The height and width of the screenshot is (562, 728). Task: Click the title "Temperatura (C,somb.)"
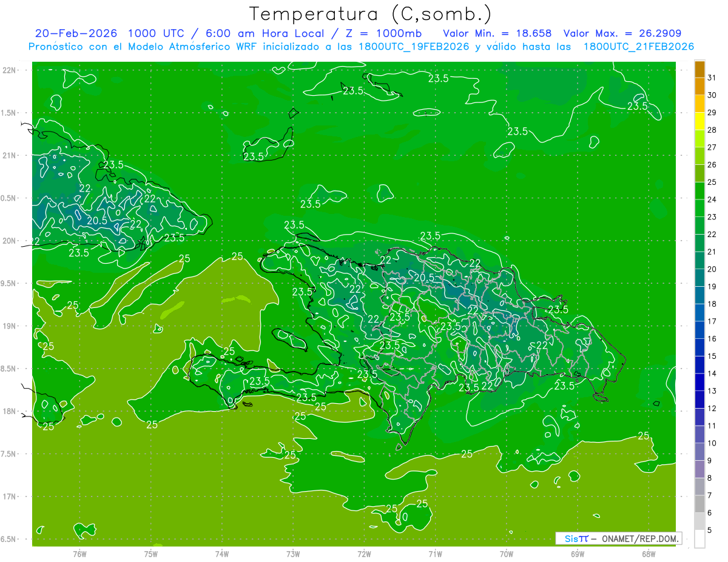371,14
